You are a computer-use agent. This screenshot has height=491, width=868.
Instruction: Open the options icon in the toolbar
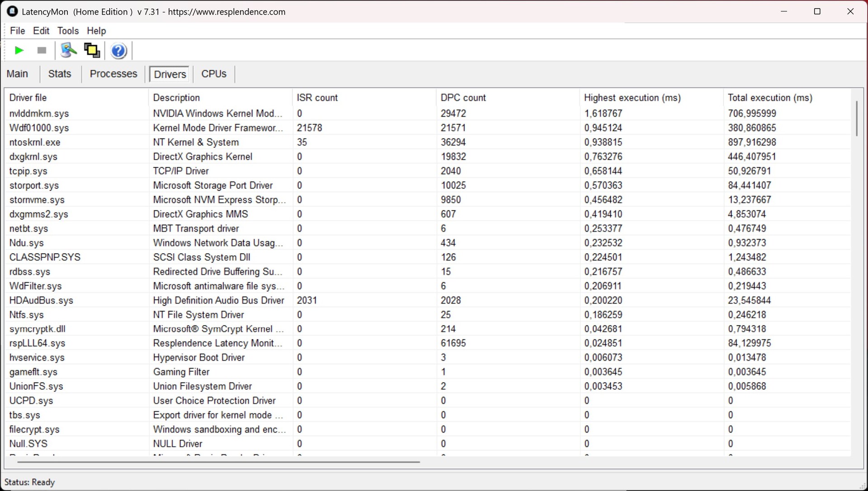pos(69,50)
